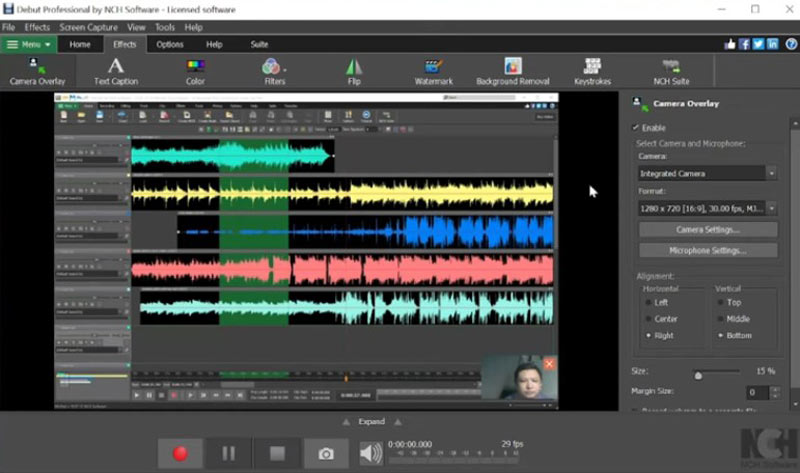The height and width of the screenshot is (473, 800).
Task: Increase Margin Size with up stepper
Action: coord(775,390)
